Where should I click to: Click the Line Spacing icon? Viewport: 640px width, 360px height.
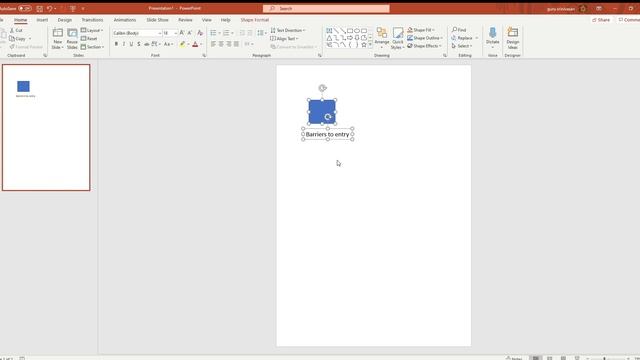[260, 33]
